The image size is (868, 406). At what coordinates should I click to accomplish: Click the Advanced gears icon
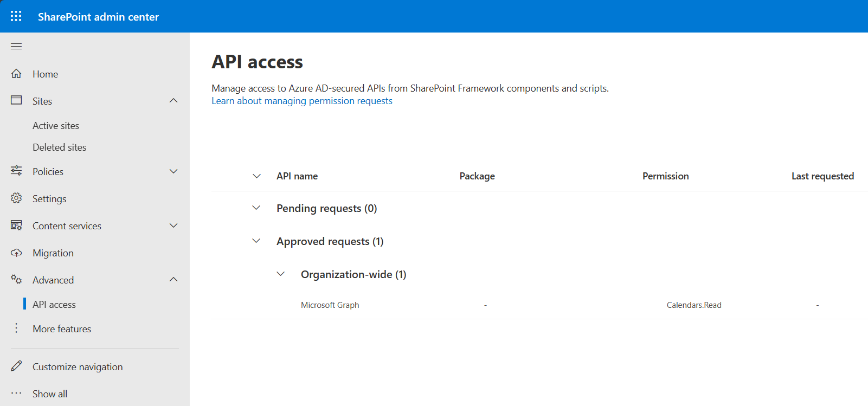pyautogui.click(x=16, y=280)
